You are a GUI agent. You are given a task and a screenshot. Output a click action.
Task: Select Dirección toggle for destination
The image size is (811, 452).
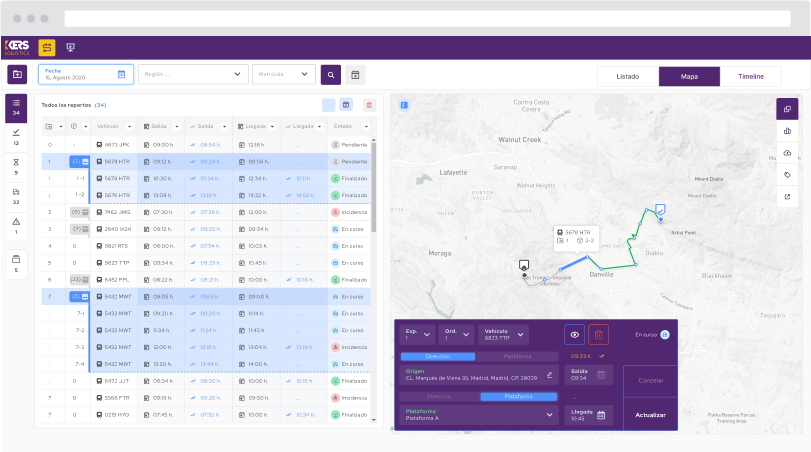(438, 396)
